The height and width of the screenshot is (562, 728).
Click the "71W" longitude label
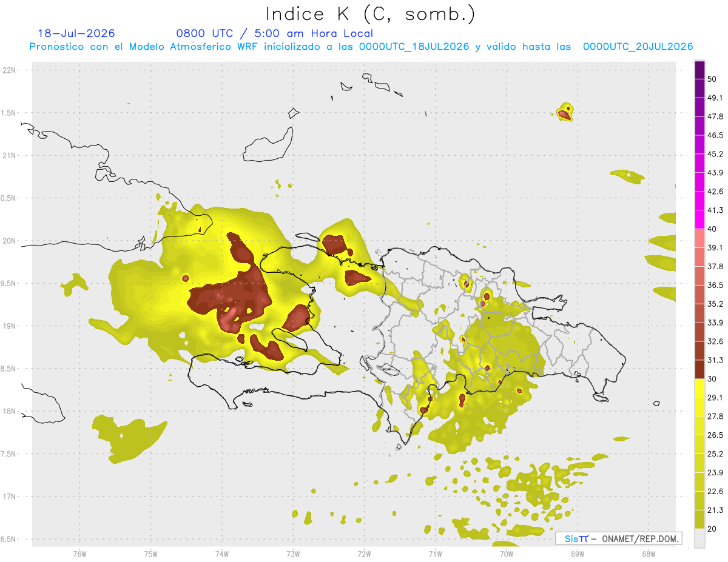point(435,554)
